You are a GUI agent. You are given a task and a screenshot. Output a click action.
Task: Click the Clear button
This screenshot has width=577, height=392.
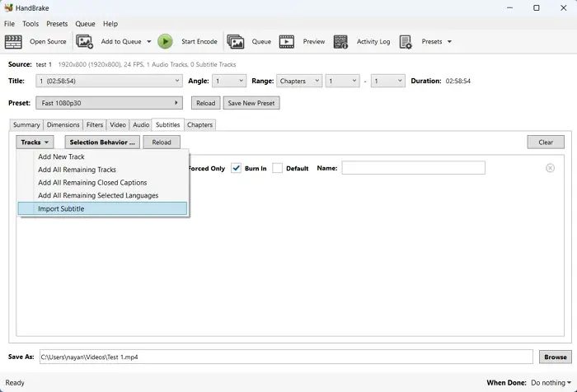click(546, 142)
